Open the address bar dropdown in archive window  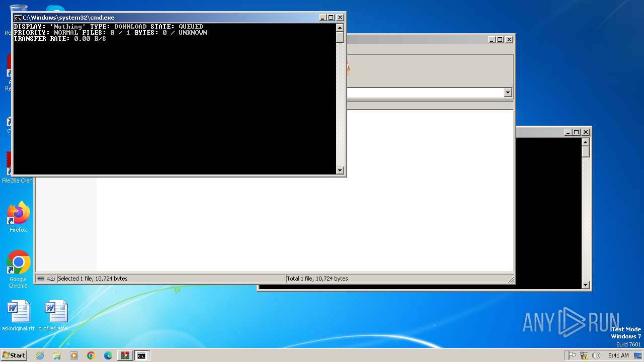click(x=508, y=93)
